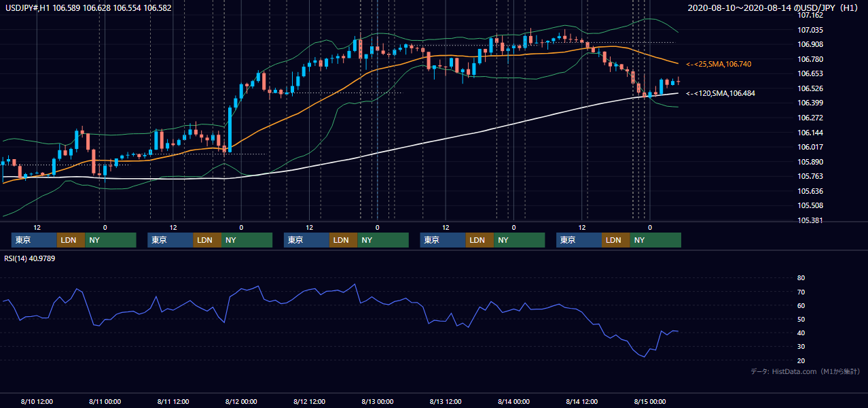Click RSI scale value 80
868x408 pixels.
point(801,278)
